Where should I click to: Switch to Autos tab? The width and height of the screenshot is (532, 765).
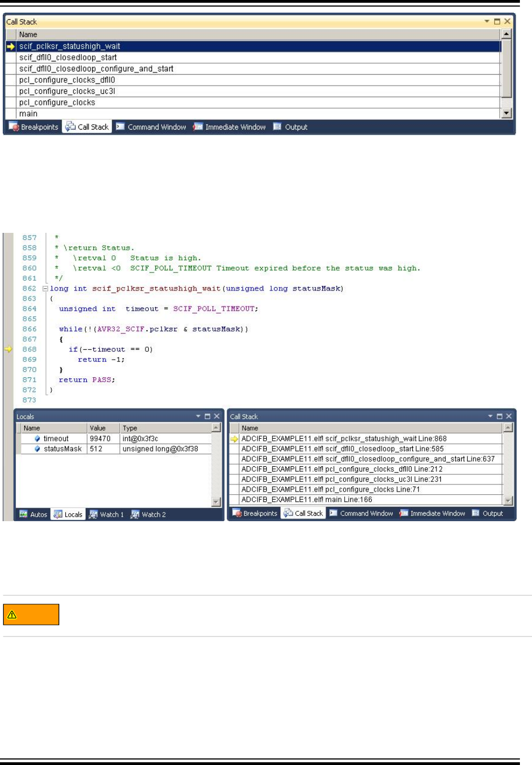click(33, 515)
